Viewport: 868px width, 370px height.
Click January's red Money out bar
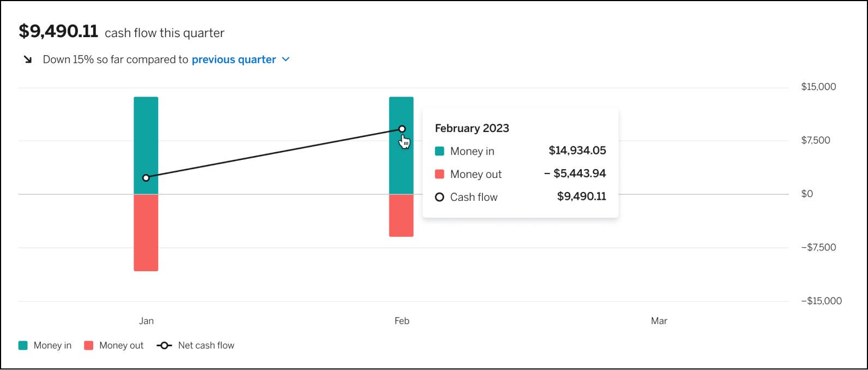click(x=146, y=232)
